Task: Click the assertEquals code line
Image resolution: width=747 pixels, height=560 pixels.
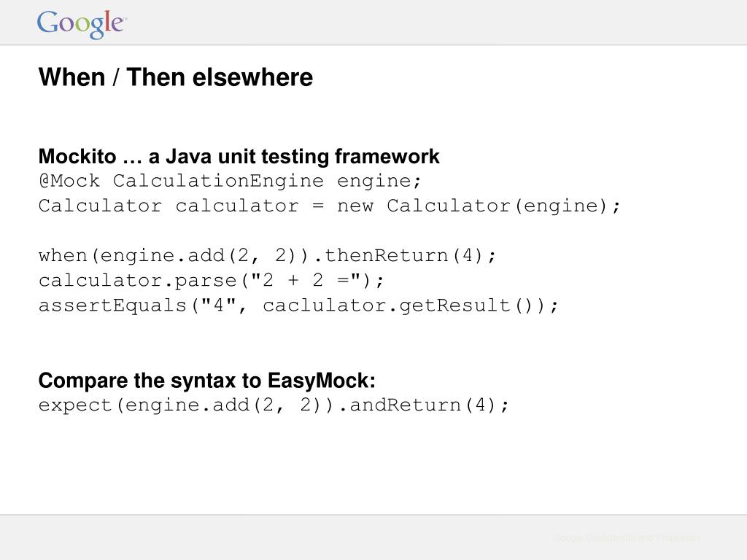Action: (298, 306)
